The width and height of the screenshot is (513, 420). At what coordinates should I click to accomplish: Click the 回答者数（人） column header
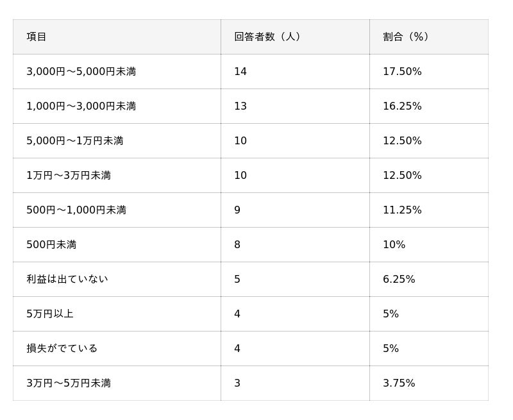(x=267, y=37)
